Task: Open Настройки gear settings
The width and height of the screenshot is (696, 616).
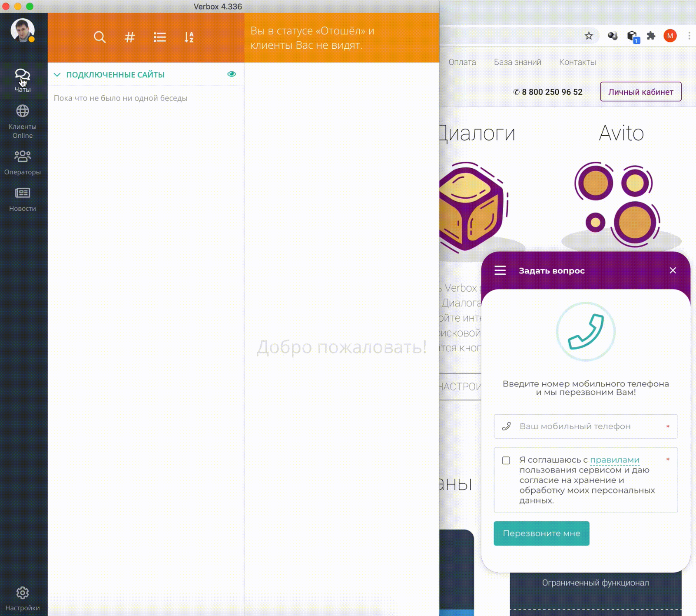Action: point(23,598)
